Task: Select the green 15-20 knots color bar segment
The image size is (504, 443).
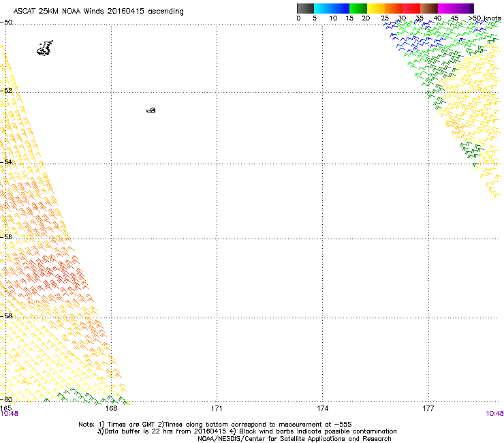Action: coord(358,8)
